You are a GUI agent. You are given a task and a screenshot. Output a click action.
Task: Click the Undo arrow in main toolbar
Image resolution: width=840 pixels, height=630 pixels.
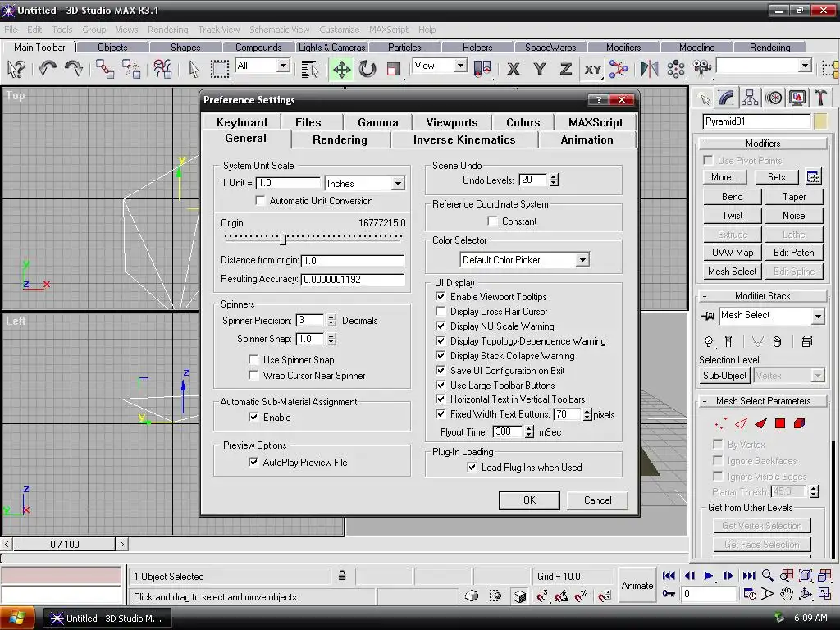(48, 69)
